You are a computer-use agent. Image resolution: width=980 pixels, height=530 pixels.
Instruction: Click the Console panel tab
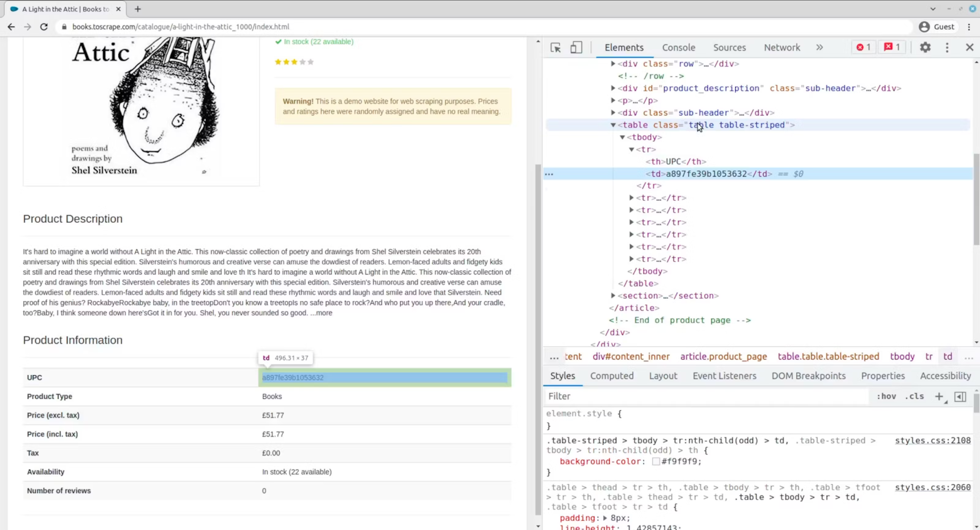[678, 47]
